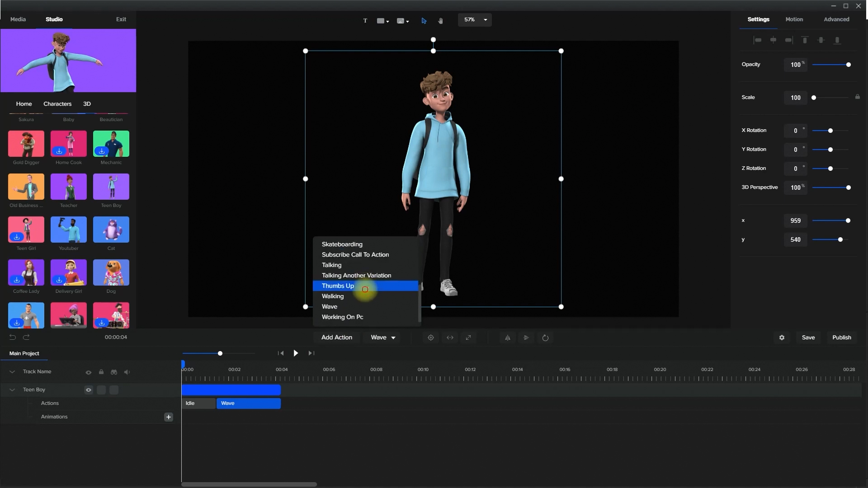This screenshot has width=868, height=488.
Task: Undo the last action
Action: coord(13,337)
